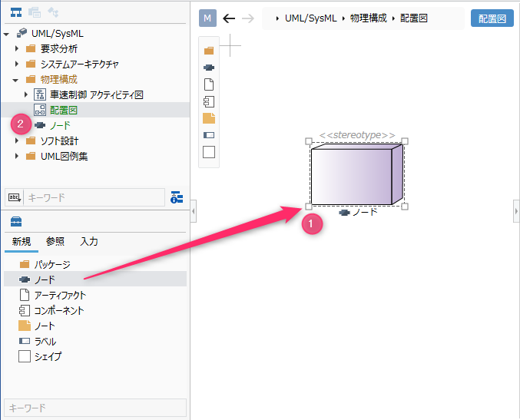Image resolution: width=520 pixels, height=420 pixels.
Task: Select the ソフト設計 tree item
Action: pos(59,141)
